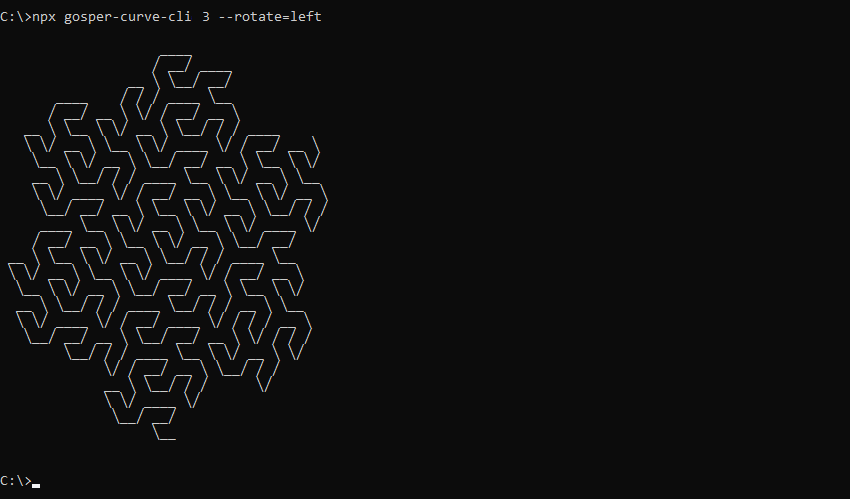Click the word "npx" in the command
850x499 pixels.
tap(44, 18)
